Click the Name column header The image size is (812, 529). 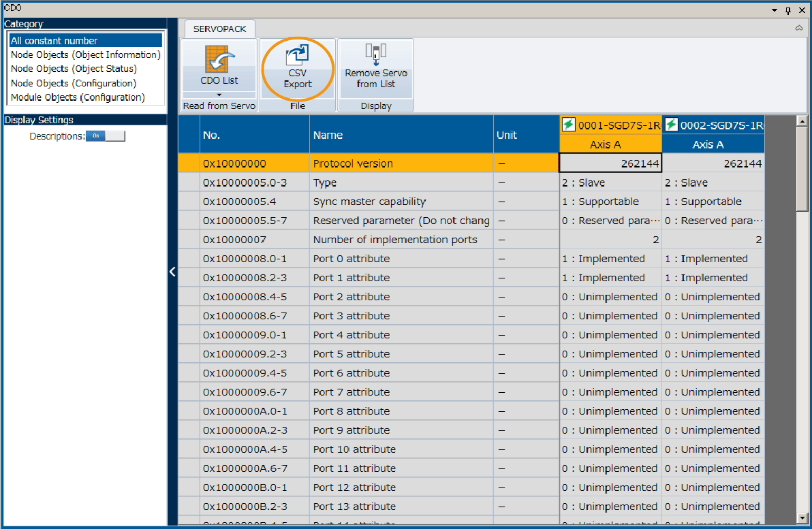tap(401, 135)
